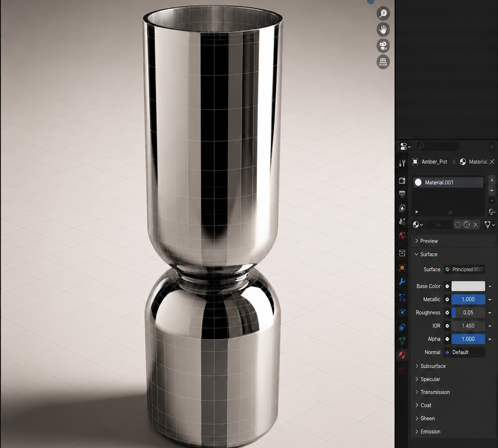This screenshot has height=448, width=498.
Task: Open the Material properties tab
Action: [402, 355]
